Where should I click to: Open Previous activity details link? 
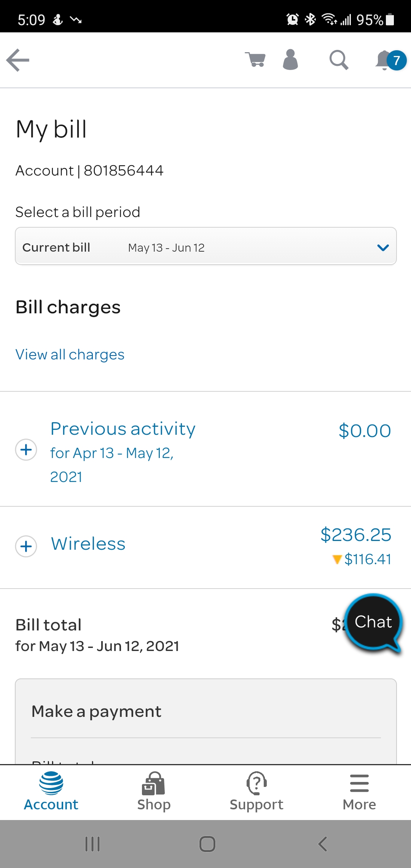[x=123, y=429]
